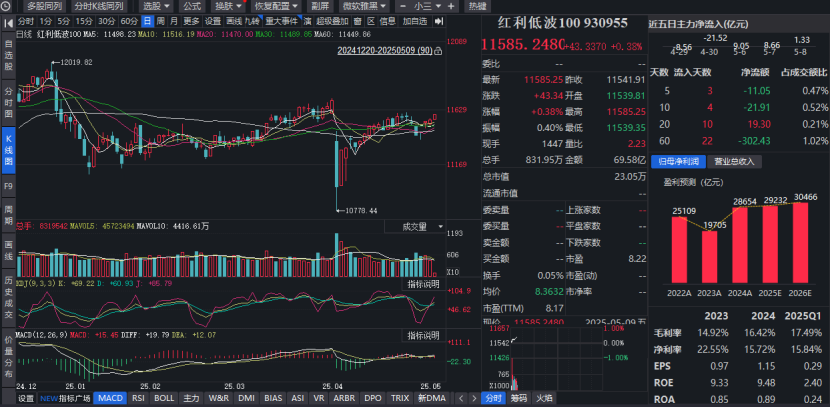Click the 多股同列 button
831x407 pixels.
pos(45,6)
